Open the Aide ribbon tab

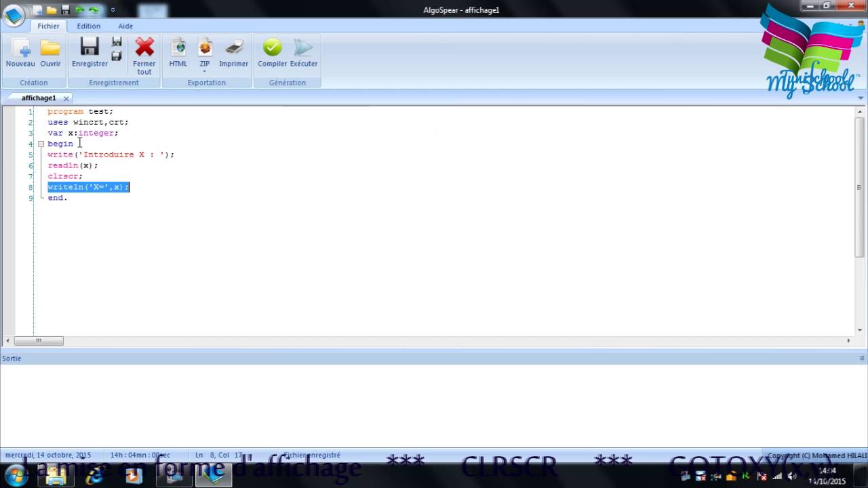125,26
